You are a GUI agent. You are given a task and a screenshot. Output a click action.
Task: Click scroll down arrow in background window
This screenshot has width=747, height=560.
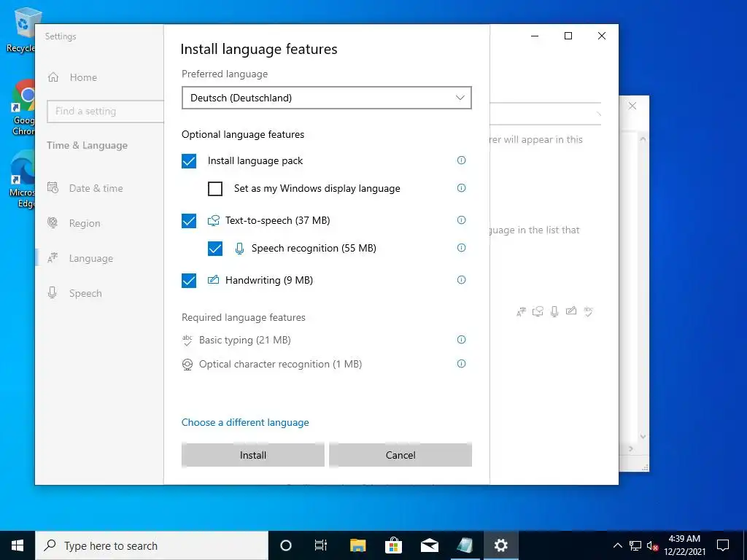[643, 436]
